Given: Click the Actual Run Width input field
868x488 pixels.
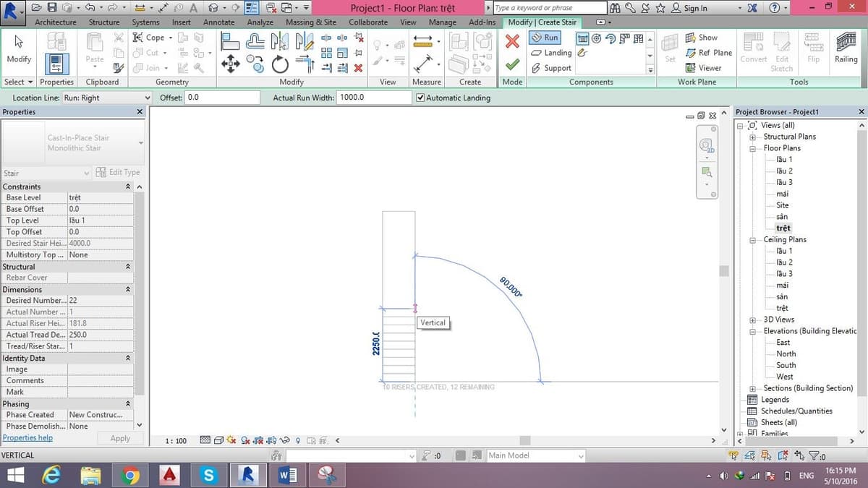Looking at the screenshot, I should click(373, 98).
